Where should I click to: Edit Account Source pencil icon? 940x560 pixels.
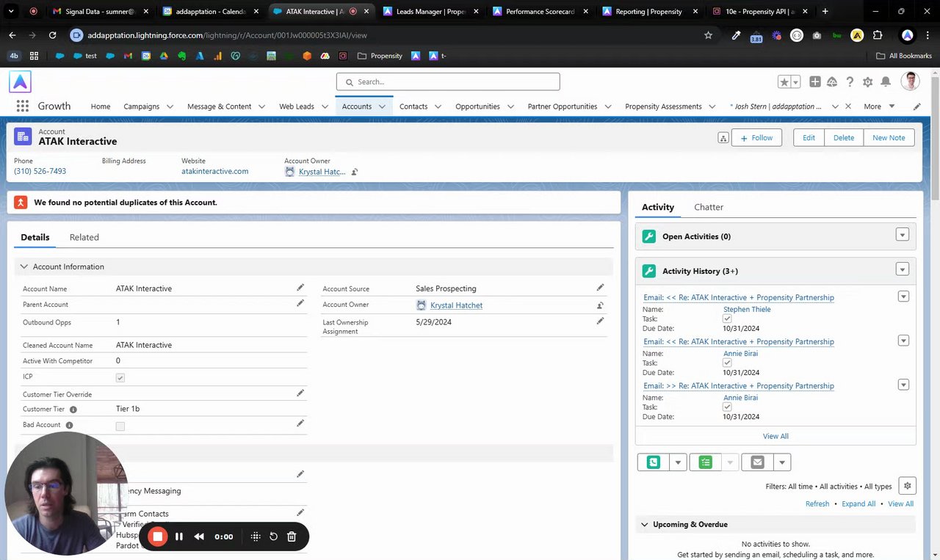[600, 288]
